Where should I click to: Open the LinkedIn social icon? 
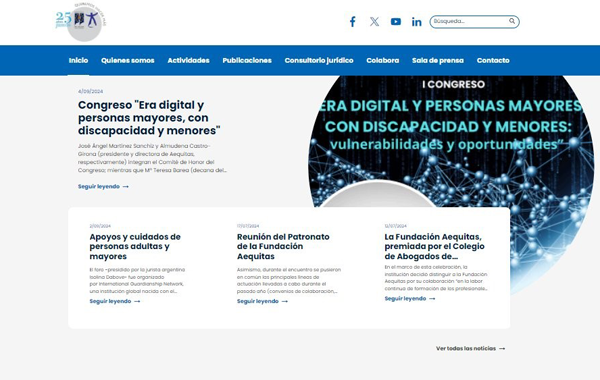(417, 22)
